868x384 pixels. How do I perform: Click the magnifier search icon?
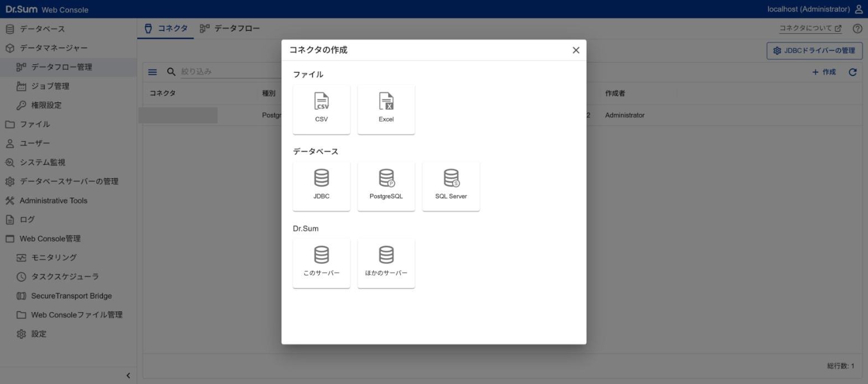[171, 72]
